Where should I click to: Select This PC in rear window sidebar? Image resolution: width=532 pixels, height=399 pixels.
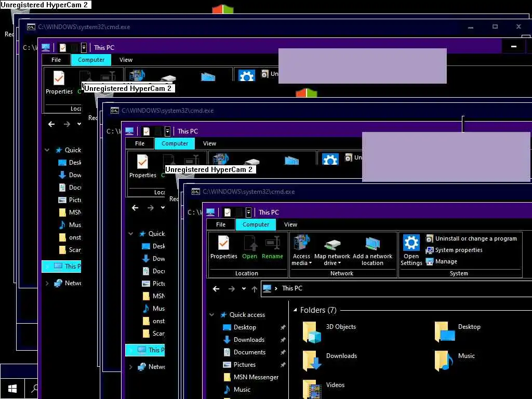(61, 267)
